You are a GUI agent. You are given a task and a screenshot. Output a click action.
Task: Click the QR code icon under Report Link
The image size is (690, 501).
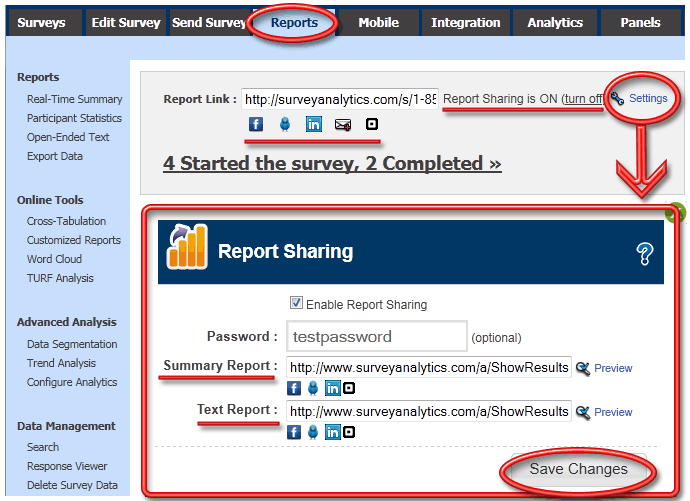372,124
